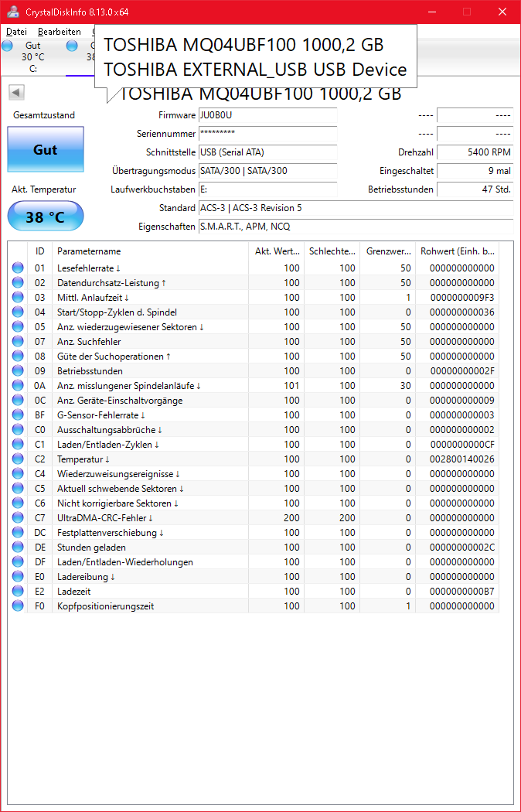Screen dimensions: 521x812
Task: Click the current value 101 in row 0A
Action: click(291, 385)
